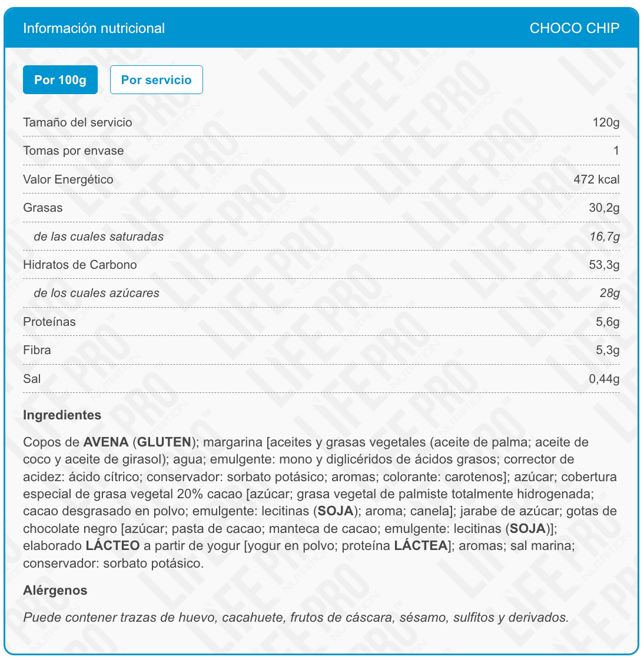This screenshot has width=644, height=660.
Task: Click the "Valor Energético" row label
Action: (x=68, y=179)
